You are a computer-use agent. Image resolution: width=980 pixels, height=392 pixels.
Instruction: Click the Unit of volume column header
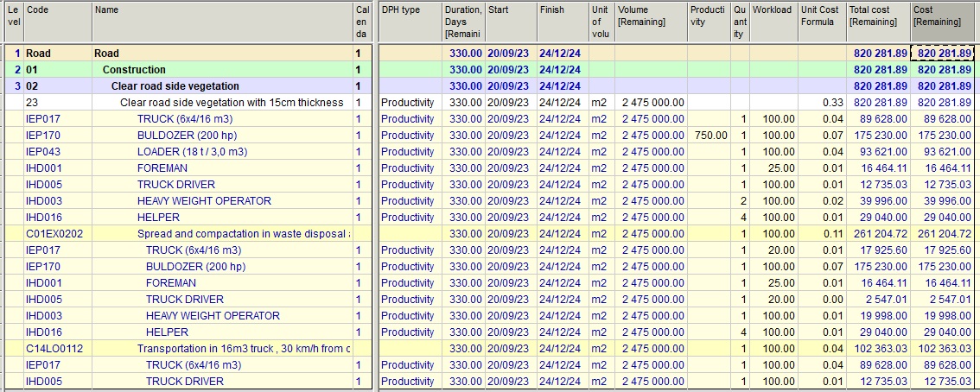click(x=601, y=22)
